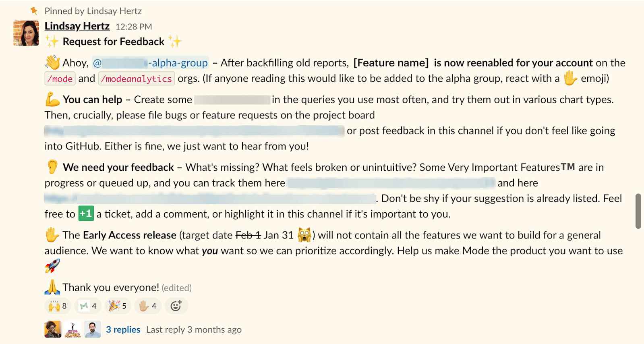644x344 pixels.
Task: Open the 3 replies thread
Action: point(123,329)
